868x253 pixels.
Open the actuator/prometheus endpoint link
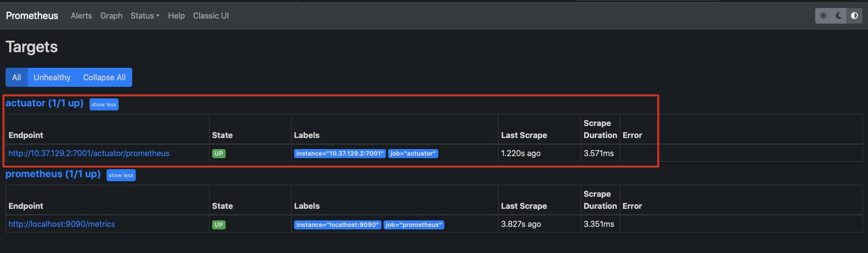tap(89, 153)
